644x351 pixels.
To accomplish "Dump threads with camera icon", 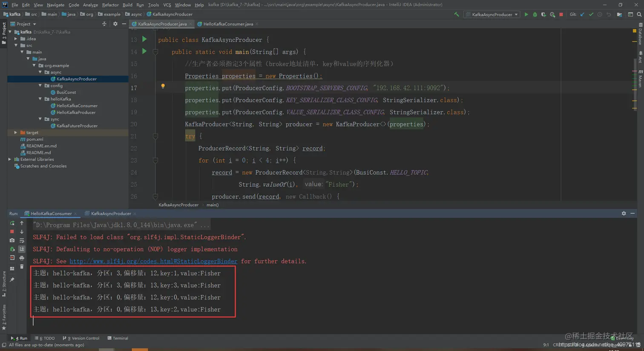I will pyautogui.click(x=12, y=240).
